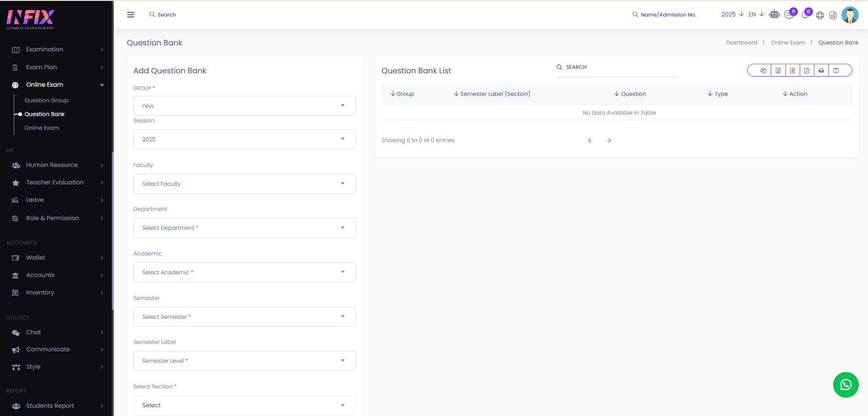
Task: Click the Wallet icon in sidebar
Action: coord(16,258)
